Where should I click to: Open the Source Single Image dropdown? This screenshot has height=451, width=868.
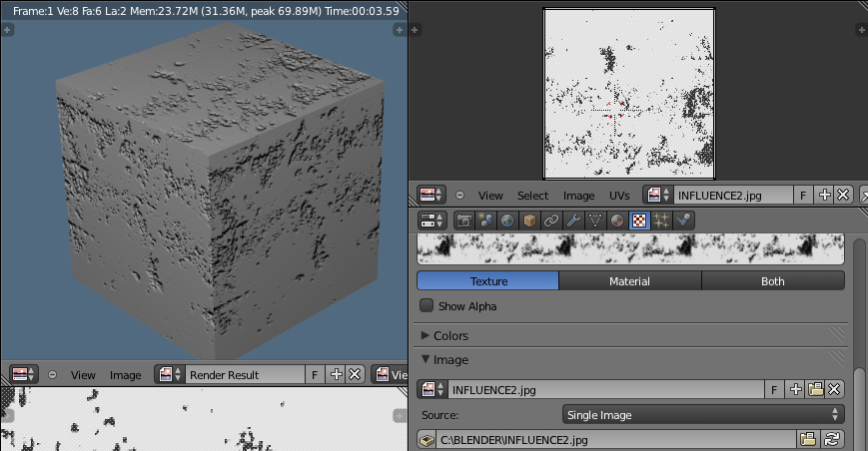point(703,414)
